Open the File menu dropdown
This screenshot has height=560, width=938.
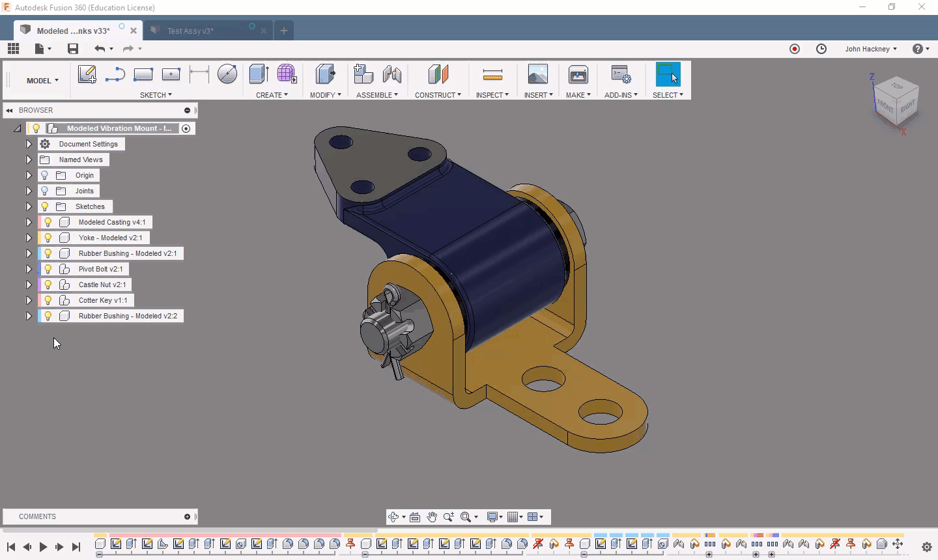pos(43,49)
